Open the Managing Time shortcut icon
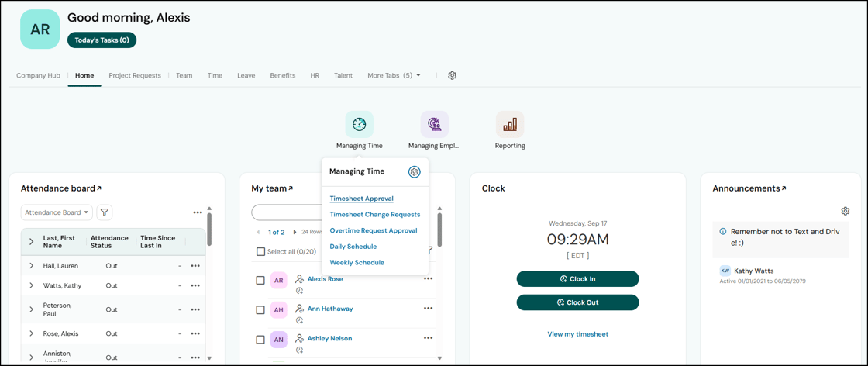868x366 pixels. (359, 125)
